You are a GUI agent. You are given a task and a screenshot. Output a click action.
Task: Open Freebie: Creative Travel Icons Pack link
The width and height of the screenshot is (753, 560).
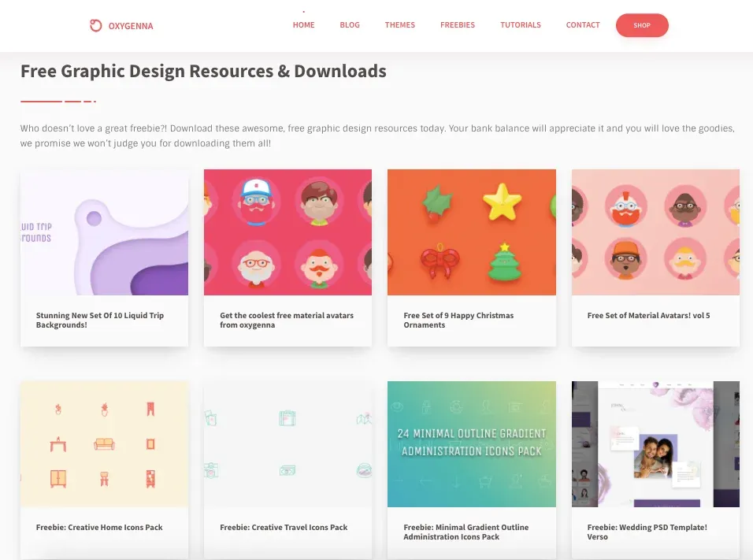point(284,528)
